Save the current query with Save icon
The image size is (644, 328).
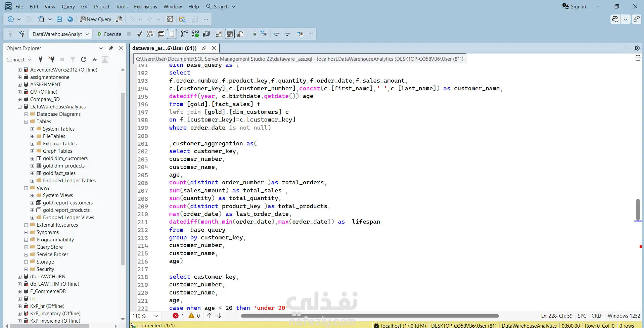coord(59,19)
